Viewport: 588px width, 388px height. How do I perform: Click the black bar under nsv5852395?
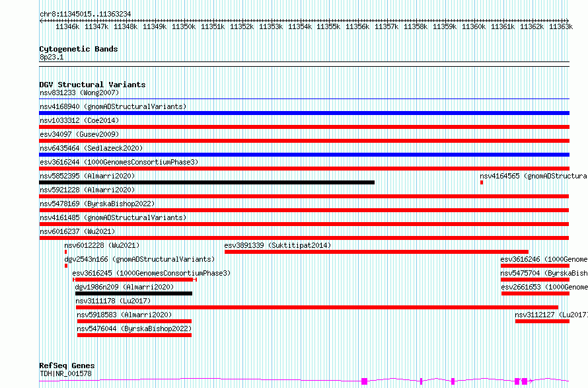point(207,182)
